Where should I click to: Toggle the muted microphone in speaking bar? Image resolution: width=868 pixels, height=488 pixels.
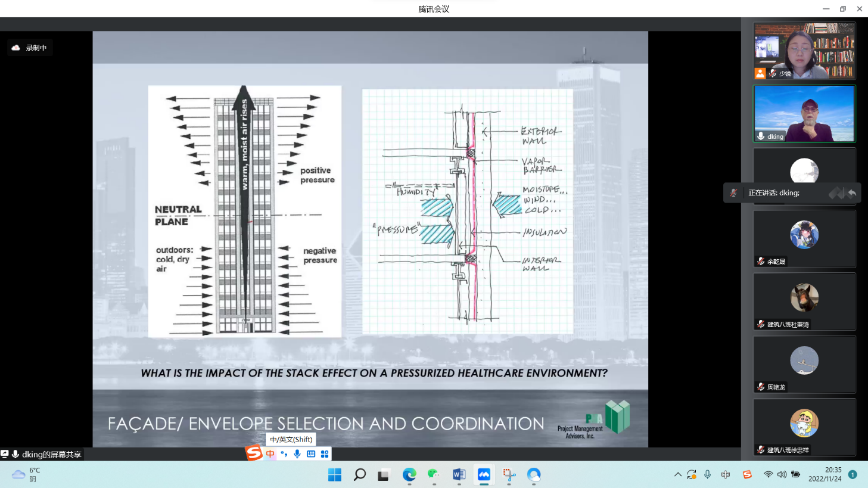click(x=734, y=193)
